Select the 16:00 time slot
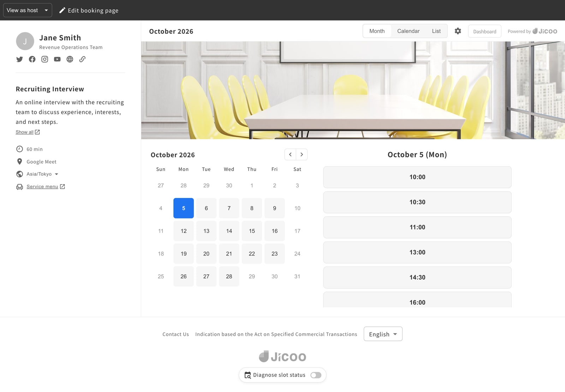Screen dimensions: 565x392 coord(417,300)
